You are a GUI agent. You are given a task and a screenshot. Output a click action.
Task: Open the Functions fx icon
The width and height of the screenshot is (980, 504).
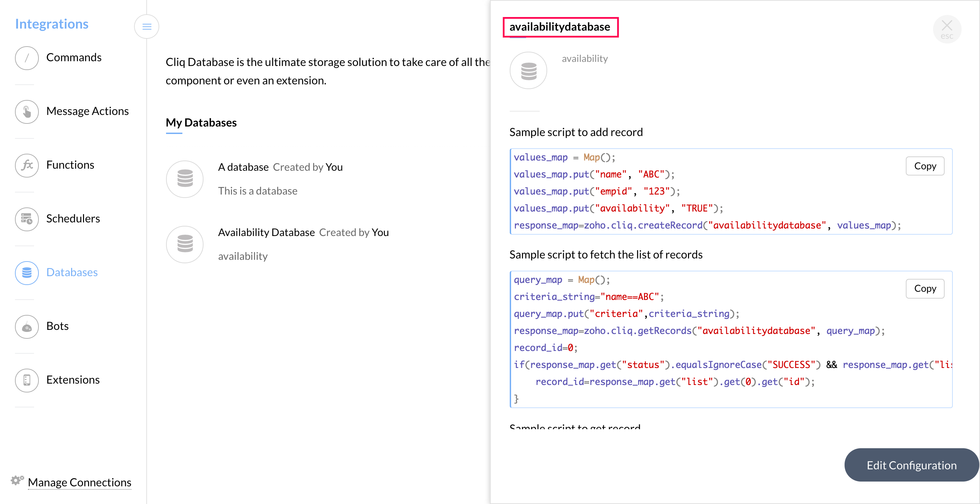(x=27, y=165)
